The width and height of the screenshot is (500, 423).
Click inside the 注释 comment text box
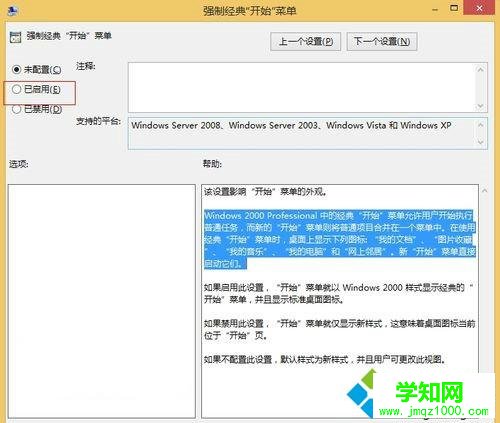tap(301, 87)
